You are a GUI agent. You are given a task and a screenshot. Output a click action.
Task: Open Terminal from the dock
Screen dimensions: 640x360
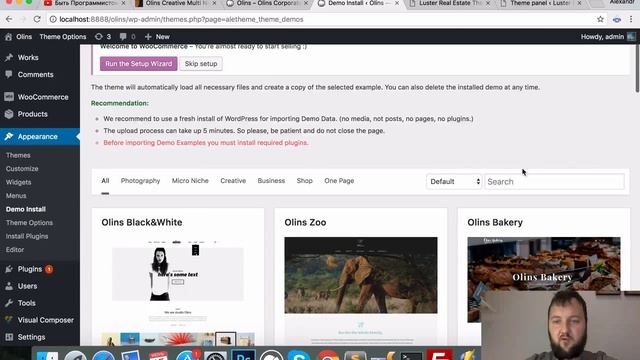(411, 355)
